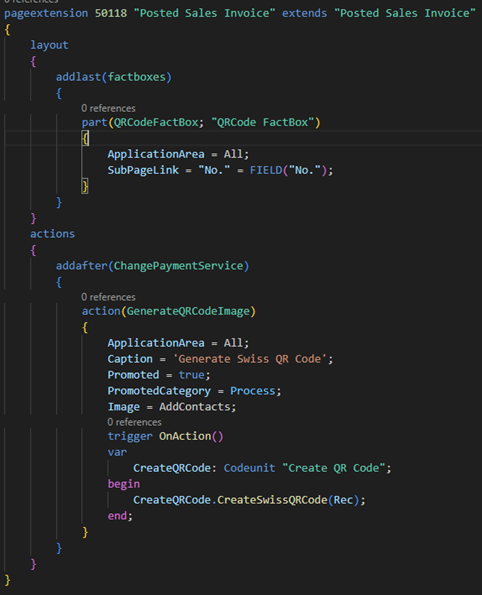Click 'ChangePaymentService' anchor name
Image resolution: width=482 pixels, height=595 pixels.
[178, 266]
